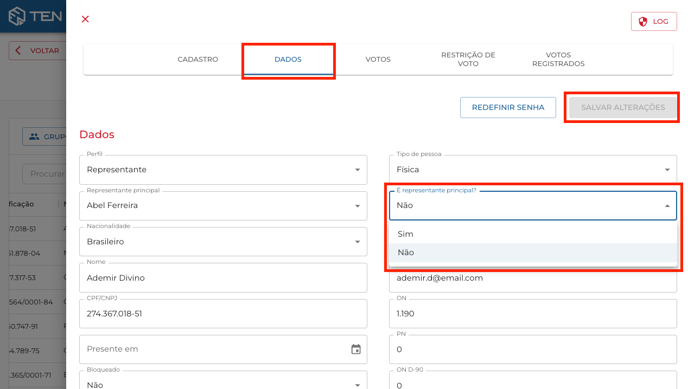This screenshot has height=389, width=688.
Task: Click the CPF/CNPJ input field
Action: point(223,314)
